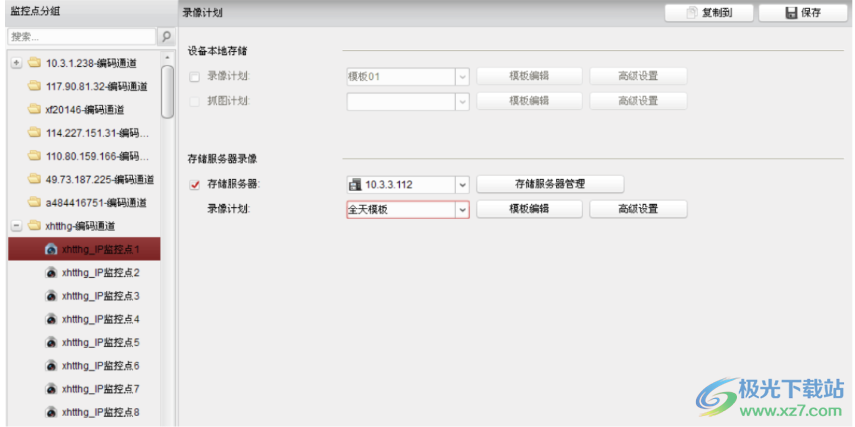Select xhtthg_IP监控点2 label

101,272
